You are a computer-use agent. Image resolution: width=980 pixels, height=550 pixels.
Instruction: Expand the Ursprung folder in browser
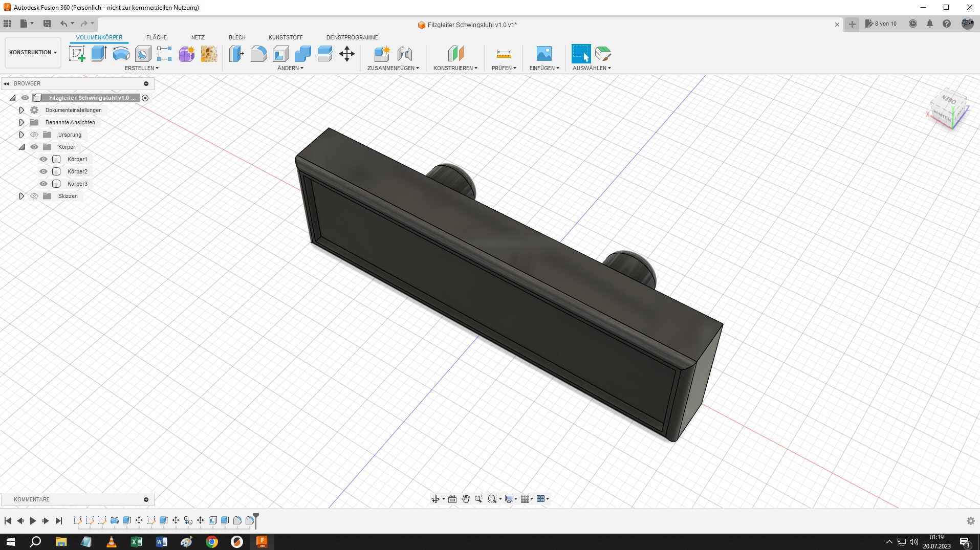[21, 135]
